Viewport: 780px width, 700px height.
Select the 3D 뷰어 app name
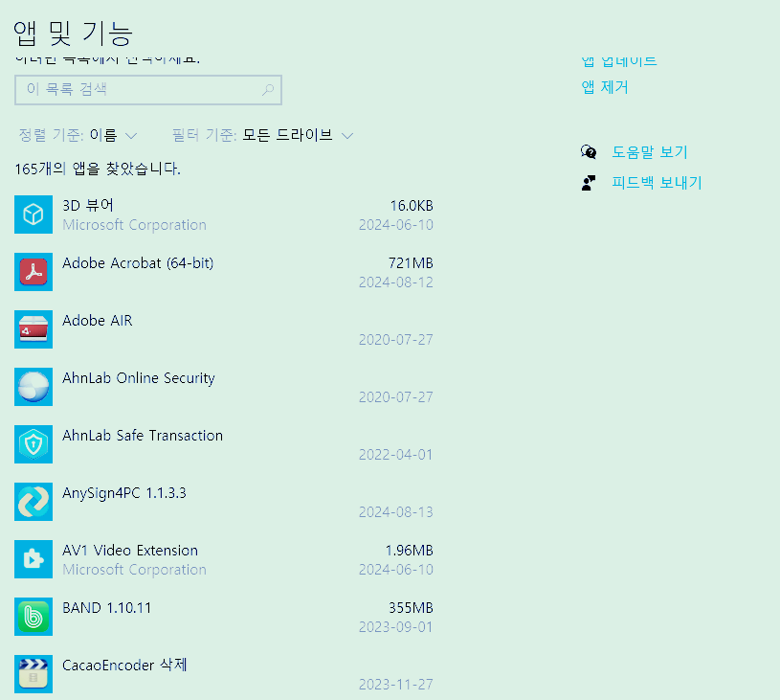[x=88, y=205]
